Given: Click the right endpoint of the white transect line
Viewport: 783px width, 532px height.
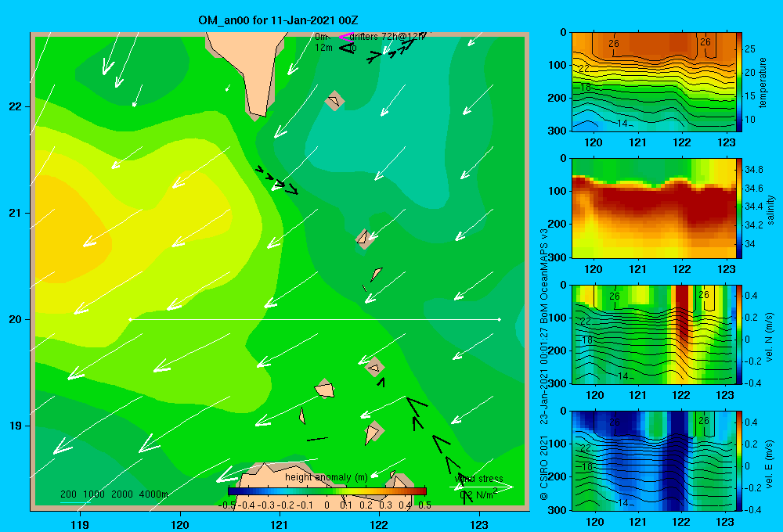Looking at the screenshot, I should coord(500,319).
